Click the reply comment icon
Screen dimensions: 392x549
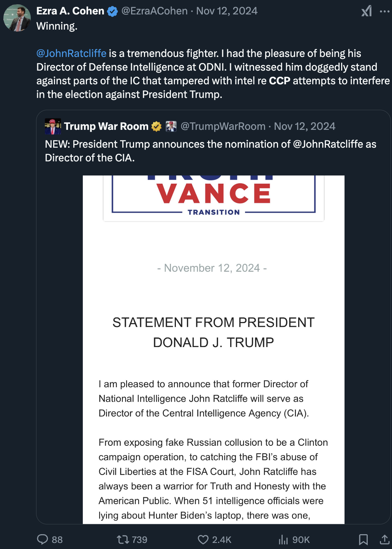[43, 539]
